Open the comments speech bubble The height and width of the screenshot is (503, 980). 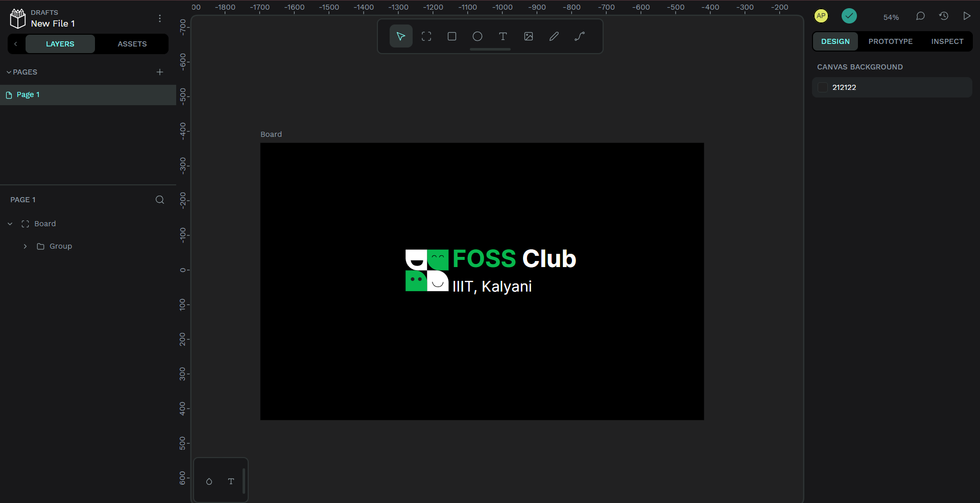click(x=920, y=16)
